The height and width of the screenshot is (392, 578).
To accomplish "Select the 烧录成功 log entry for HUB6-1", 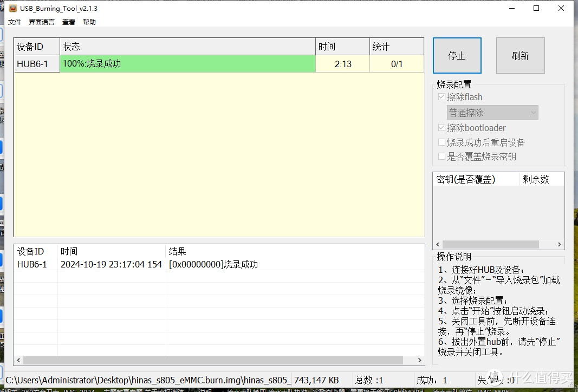I will (213, 265).
